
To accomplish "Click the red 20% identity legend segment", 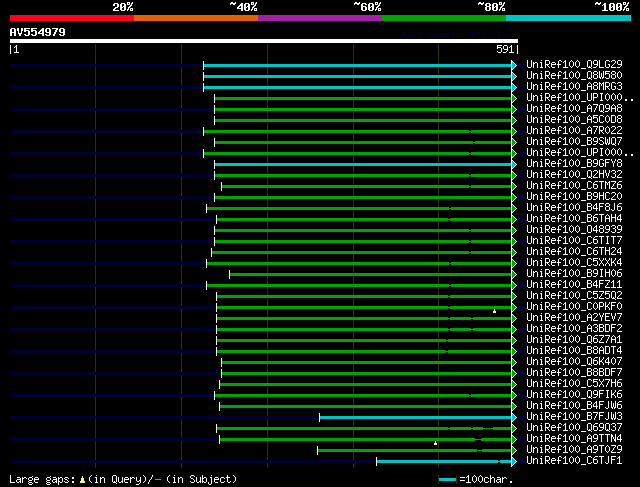I will (71, 18).
